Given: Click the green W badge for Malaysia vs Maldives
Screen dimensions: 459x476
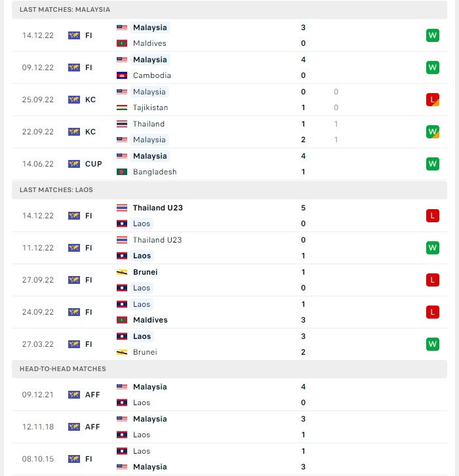Looking at the screenshot, I should 432,35.
